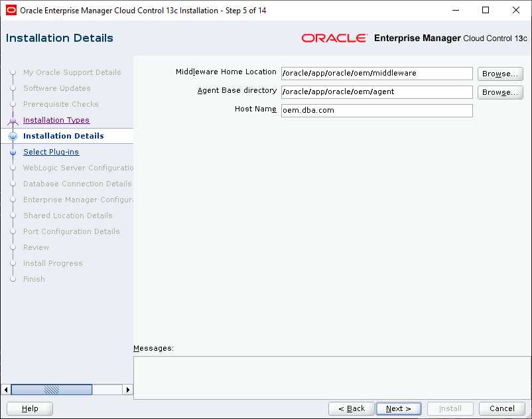Click the Select Plug-ins step marker icon
Image resolution: width=532 pixels, height=419 pixels.
pyautogui.click(x=13, y=152)
